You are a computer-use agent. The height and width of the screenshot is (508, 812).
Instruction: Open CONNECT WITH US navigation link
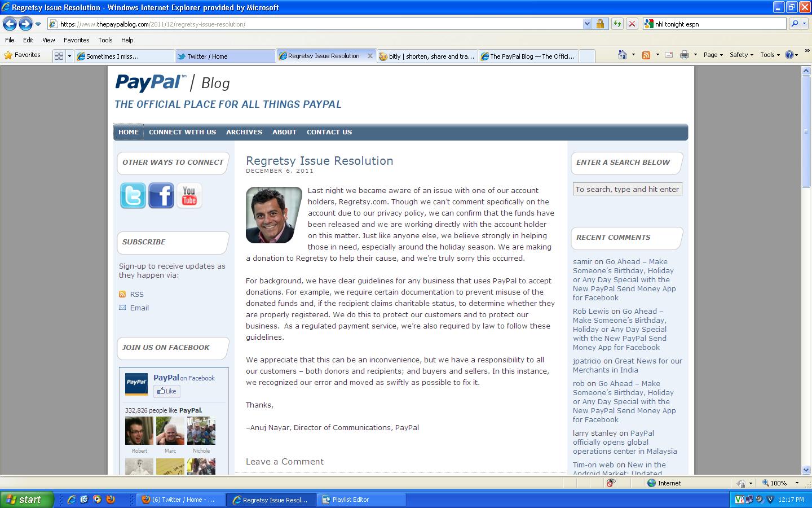click(x=182, y=132)
